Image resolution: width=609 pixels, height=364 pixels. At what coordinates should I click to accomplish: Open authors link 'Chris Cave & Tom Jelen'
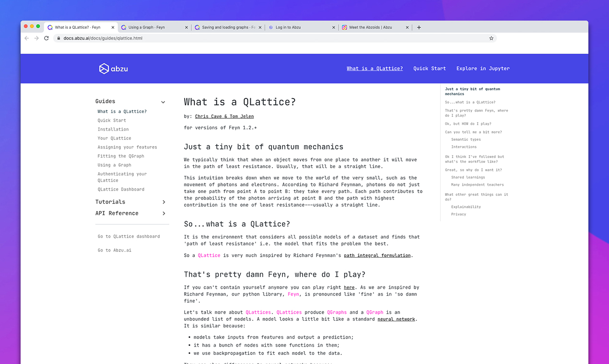coord(224,116)
